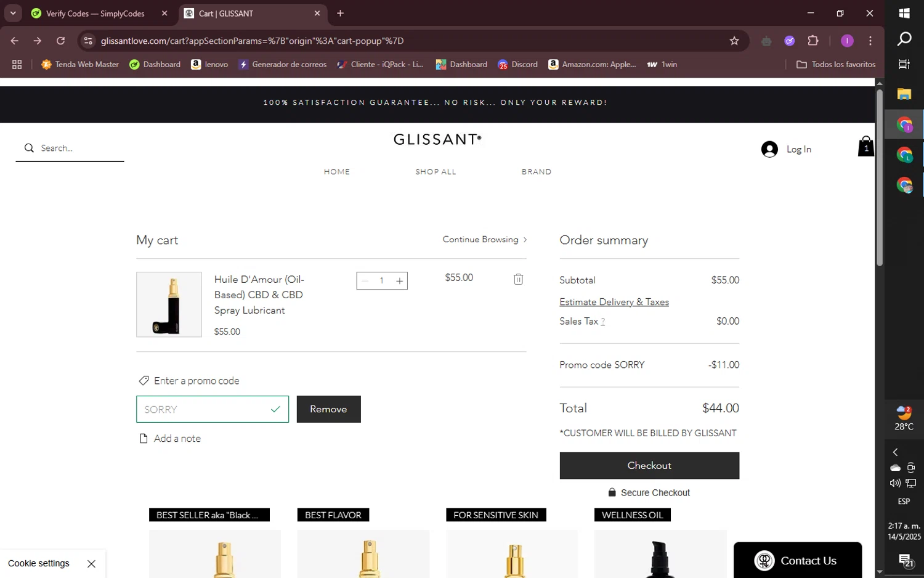Image resolution: width=924 pixels, height=578 pixels.
Task: Open the bookmarks apps grid icon
Action: [17, 64]
